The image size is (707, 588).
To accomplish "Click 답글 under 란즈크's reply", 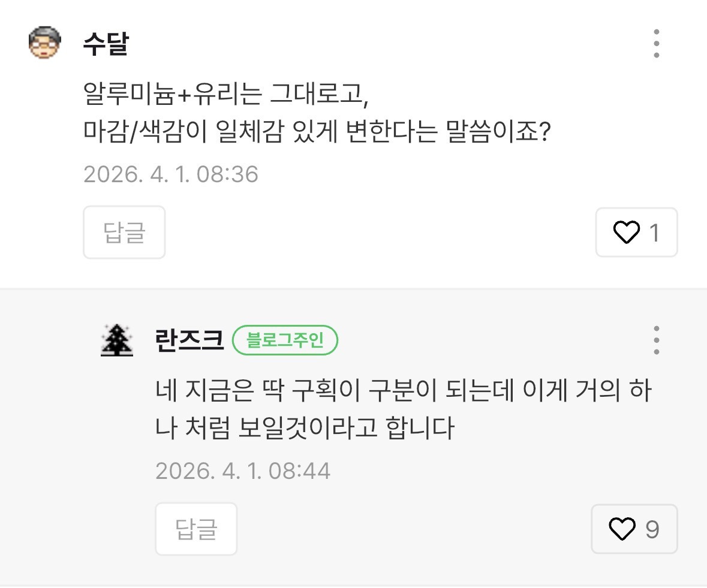I will 196,529.
